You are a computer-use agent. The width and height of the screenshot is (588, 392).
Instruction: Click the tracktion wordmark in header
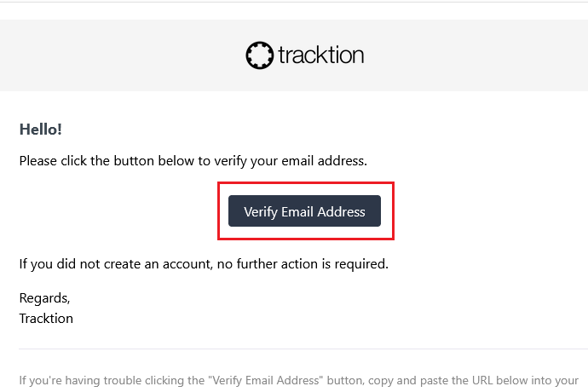pyautogui.click(x=320, y=55)
